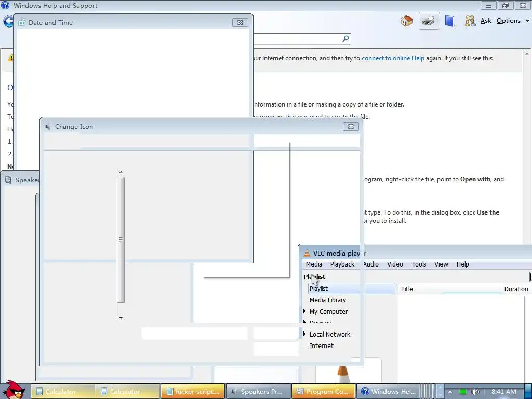This screenshot has height=399, width=532.
Task: Select My Computer label in VLC
Action: point(328,312)
